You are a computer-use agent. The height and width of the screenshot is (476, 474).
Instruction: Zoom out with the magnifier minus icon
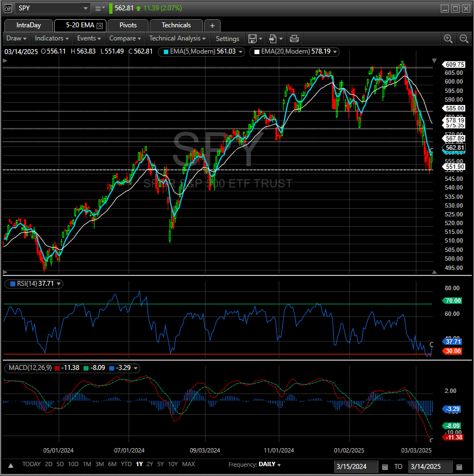pos(464,38)
